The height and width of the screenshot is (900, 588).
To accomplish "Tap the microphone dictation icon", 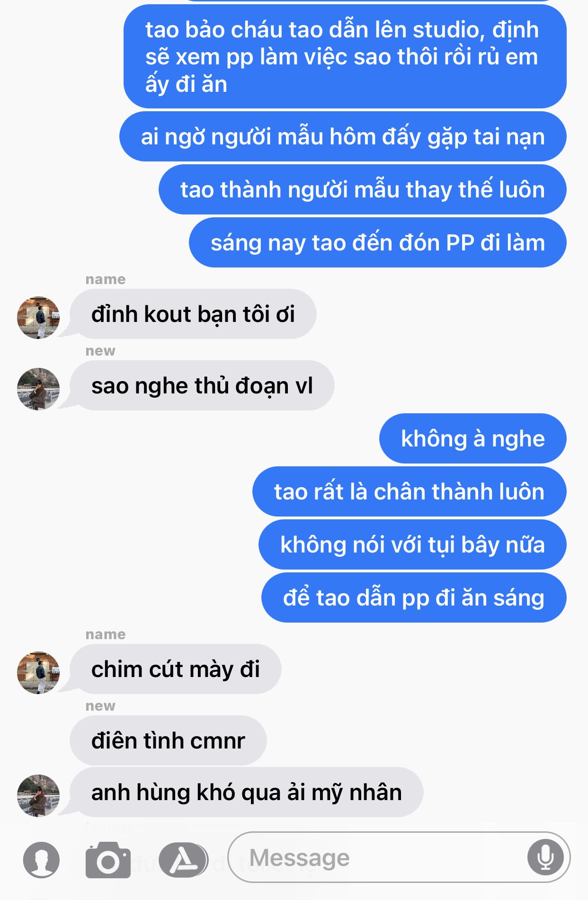I will click(545, 857).
